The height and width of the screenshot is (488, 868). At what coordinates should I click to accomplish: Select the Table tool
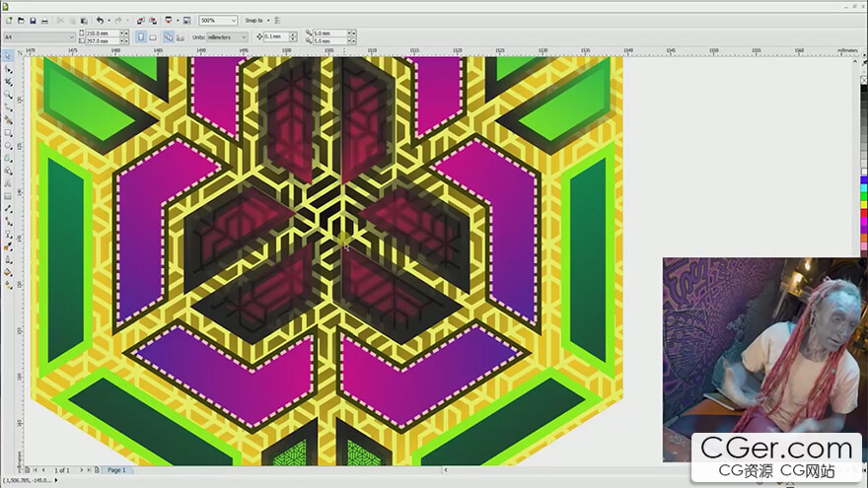8,196
